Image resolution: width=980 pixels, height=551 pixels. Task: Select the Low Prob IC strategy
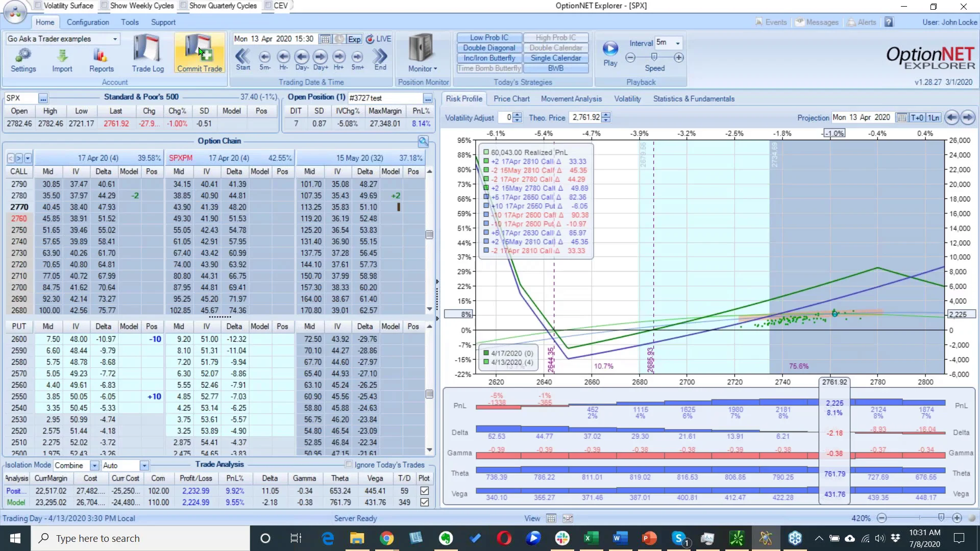pyautogui.click(x=489, y=38)
